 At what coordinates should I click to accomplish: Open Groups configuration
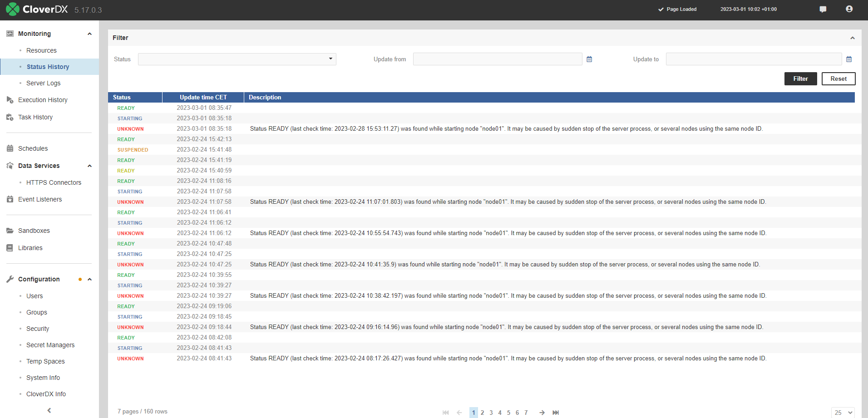pyautogui.click(x=37, y=312)
